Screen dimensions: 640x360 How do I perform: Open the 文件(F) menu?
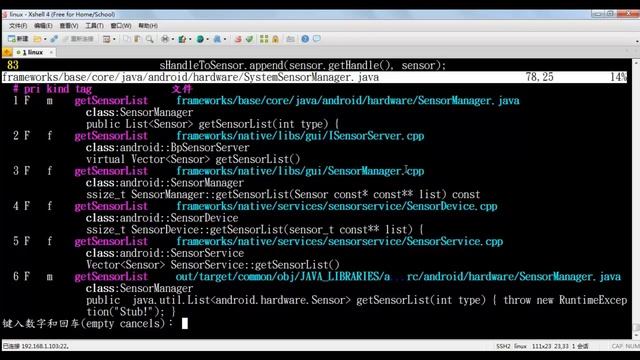18,26
